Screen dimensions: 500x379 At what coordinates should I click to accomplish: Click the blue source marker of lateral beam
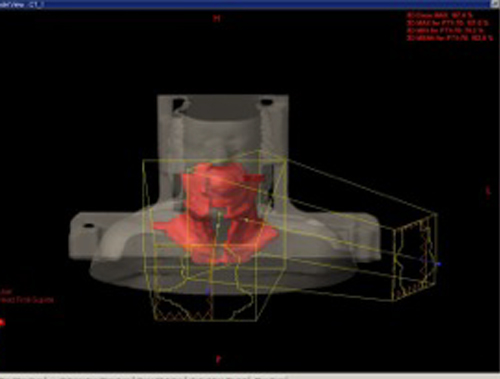point(439,264)
